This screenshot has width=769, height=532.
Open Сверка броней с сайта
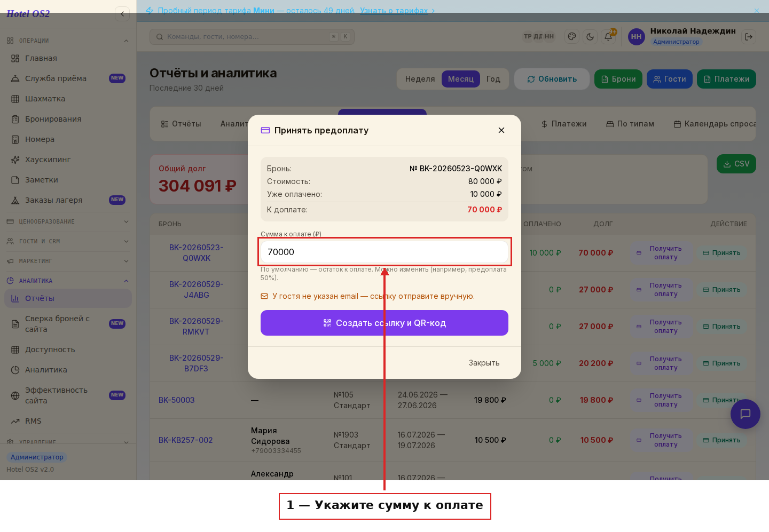tap(68, 324)
